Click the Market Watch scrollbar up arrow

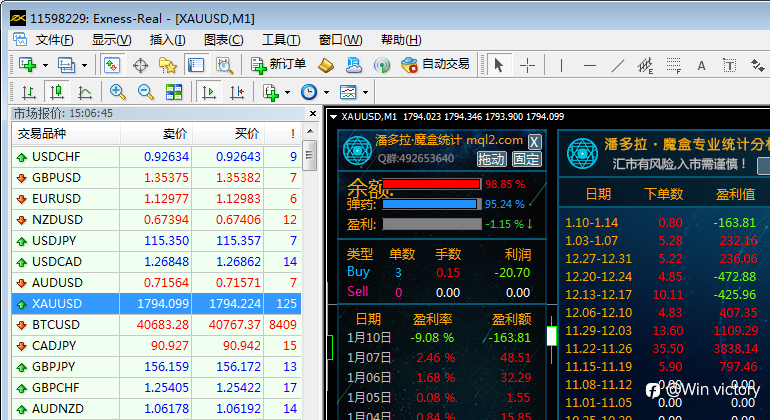coord(309,131)
